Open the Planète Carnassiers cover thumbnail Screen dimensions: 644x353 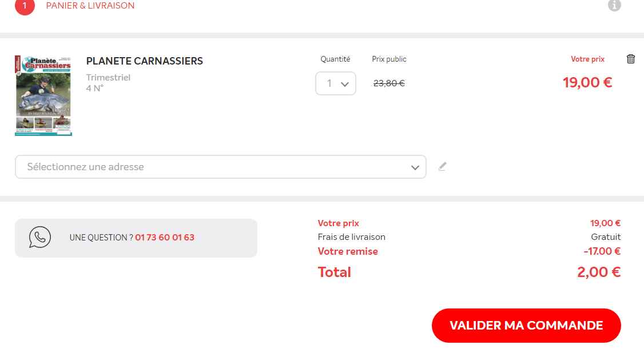tap(43, 95)
